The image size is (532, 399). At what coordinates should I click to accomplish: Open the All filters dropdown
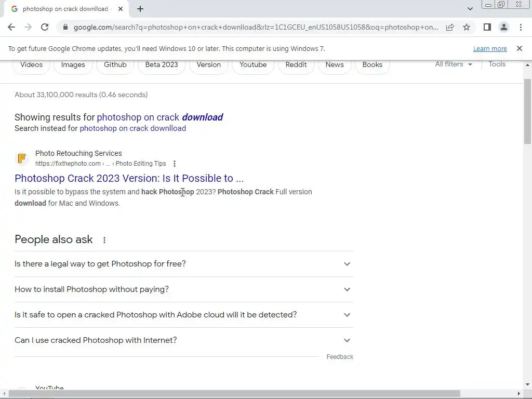point(453,64)
